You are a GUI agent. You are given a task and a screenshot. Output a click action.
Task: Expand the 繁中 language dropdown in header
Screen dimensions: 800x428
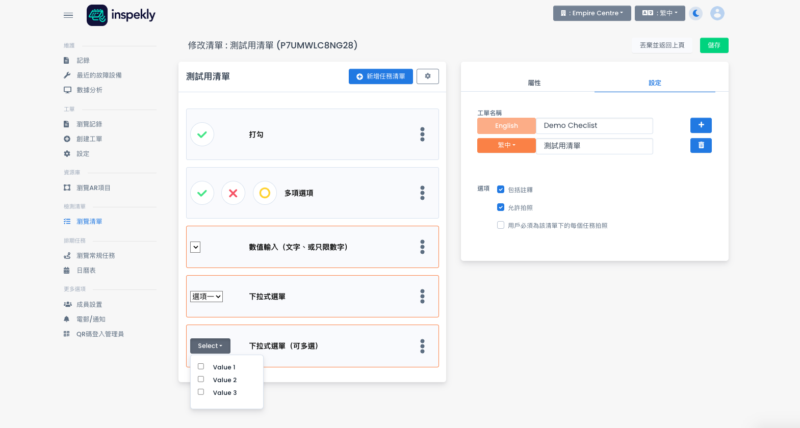pyautogui.click(x=659, y=13)
